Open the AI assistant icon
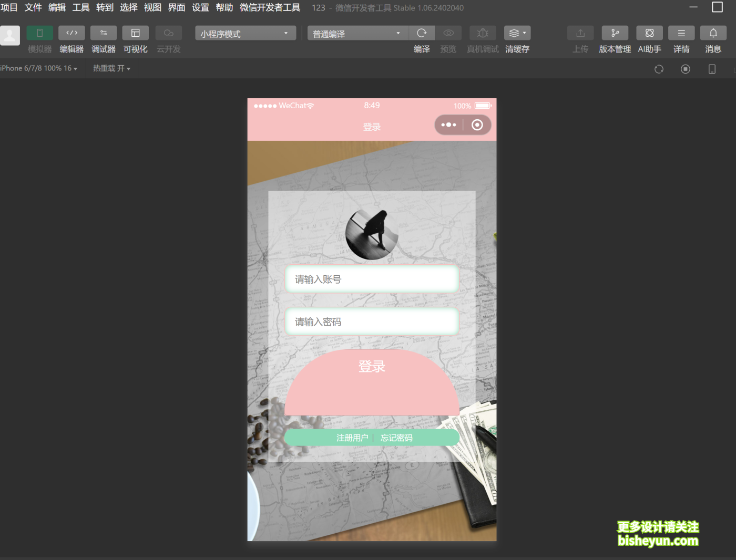 650,33
